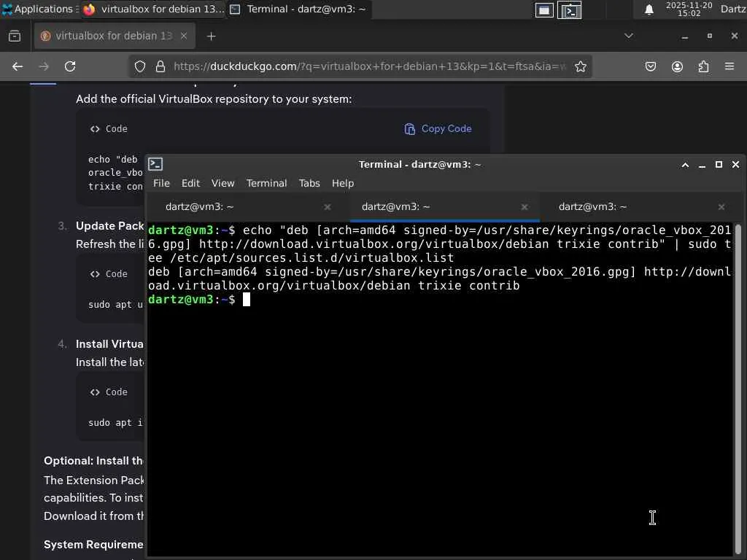
Task: Switch to the middle dartz@vm3 terminal tab
Action: pos(443,206)
